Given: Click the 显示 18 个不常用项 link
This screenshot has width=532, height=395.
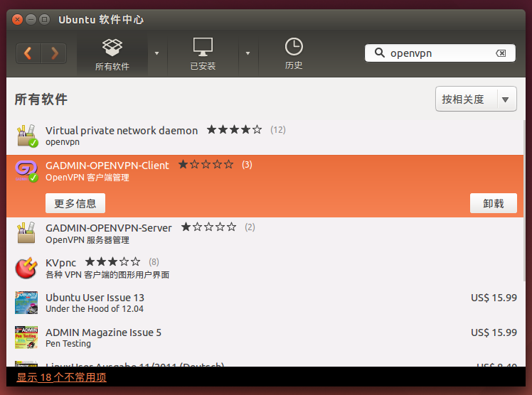Looking at the screenshot, I should point(61,378).
